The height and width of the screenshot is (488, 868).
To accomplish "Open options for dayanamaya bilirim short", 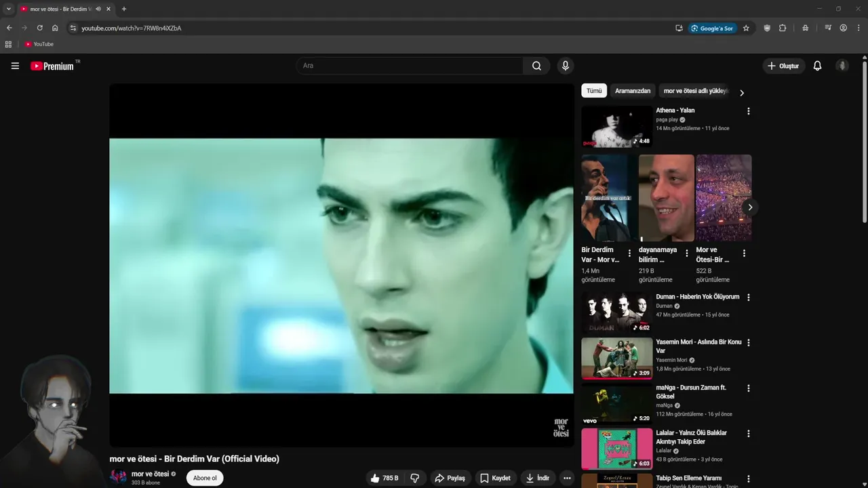I will 686,253.
